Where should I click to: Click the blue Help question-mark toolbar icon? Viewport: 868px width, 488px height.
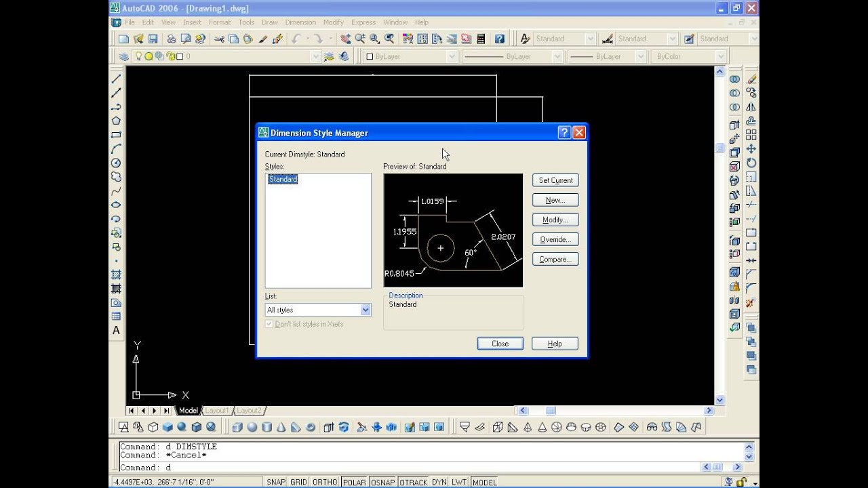pos(500,39)
